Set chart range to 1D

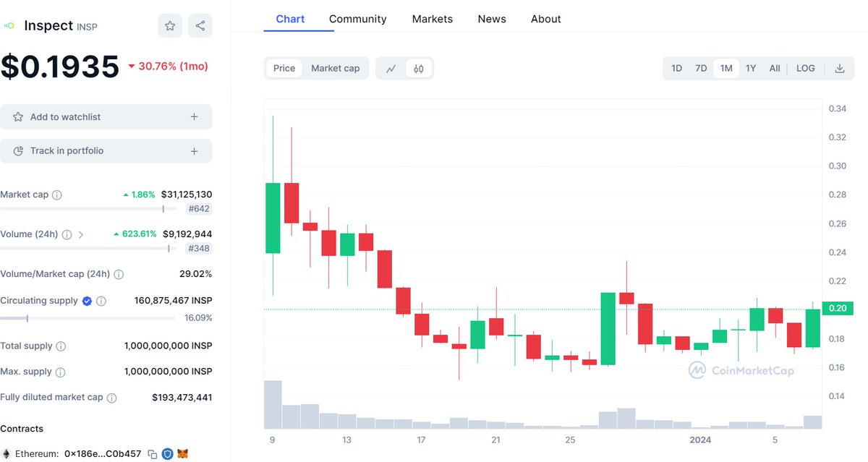[x=676, y=68]
